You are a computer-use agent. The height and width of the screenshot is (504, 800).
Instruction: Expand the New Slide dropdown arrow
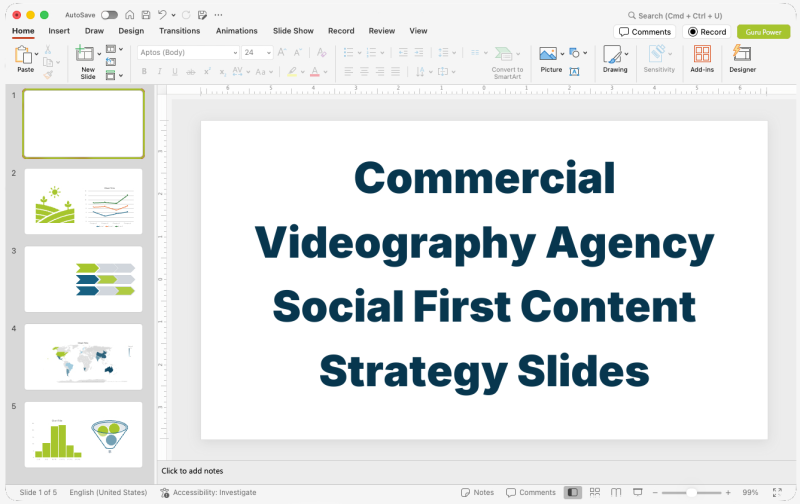coord(99,54)
